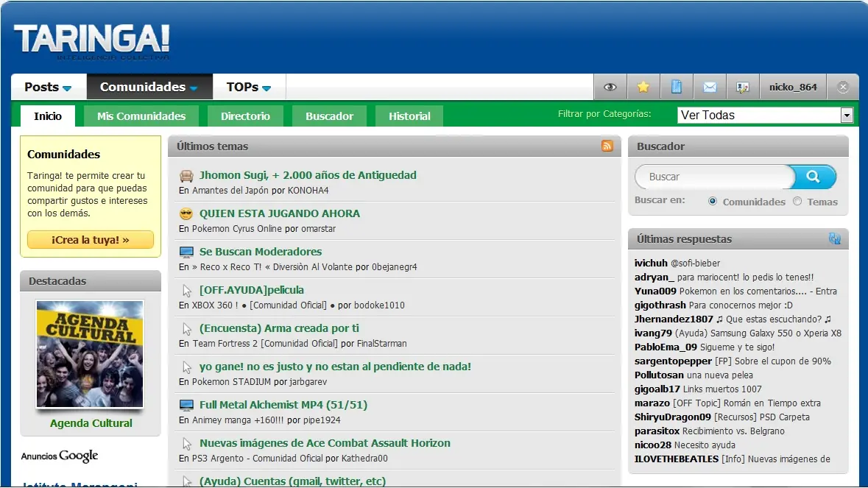Click the magnifier search button
The width and height of the screenshot is (868, 488).
pos(813,177)
